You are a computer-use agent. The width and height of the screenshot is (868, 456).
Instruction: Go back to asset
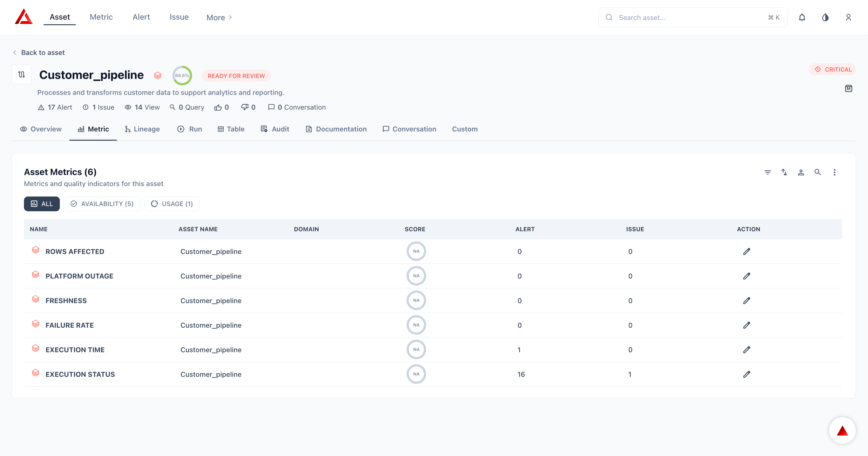click(39, 53)
